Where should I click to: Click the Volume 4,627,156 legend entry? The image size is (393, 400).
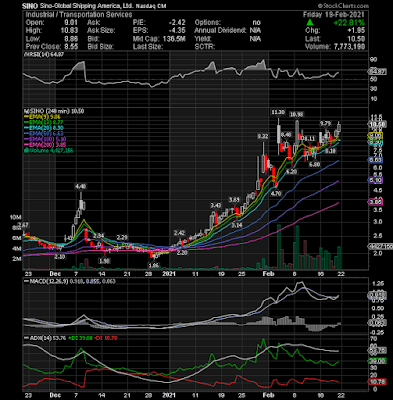pyautogui.click(x=49, y=151)
